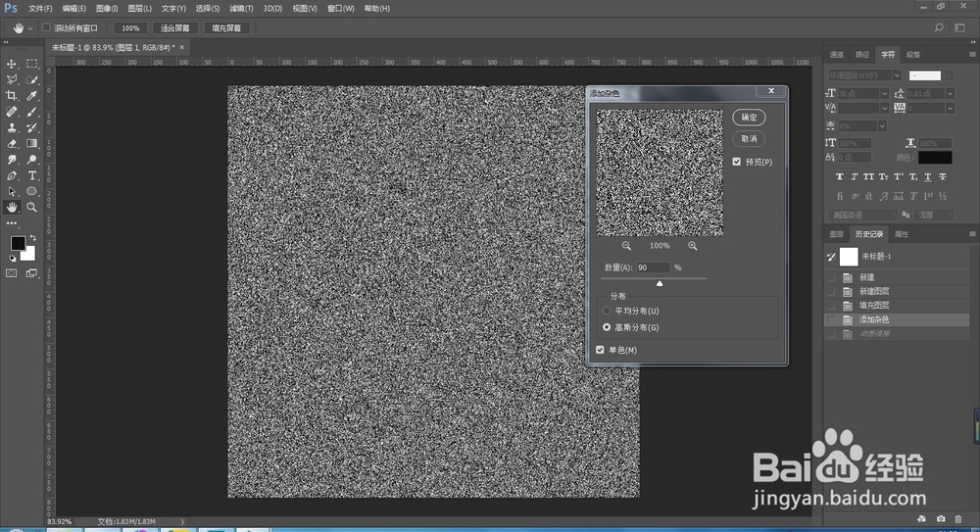Create new snapshot camera icon in History panel
The width and height of the screenshot is (980, 532).
[941, 519]
